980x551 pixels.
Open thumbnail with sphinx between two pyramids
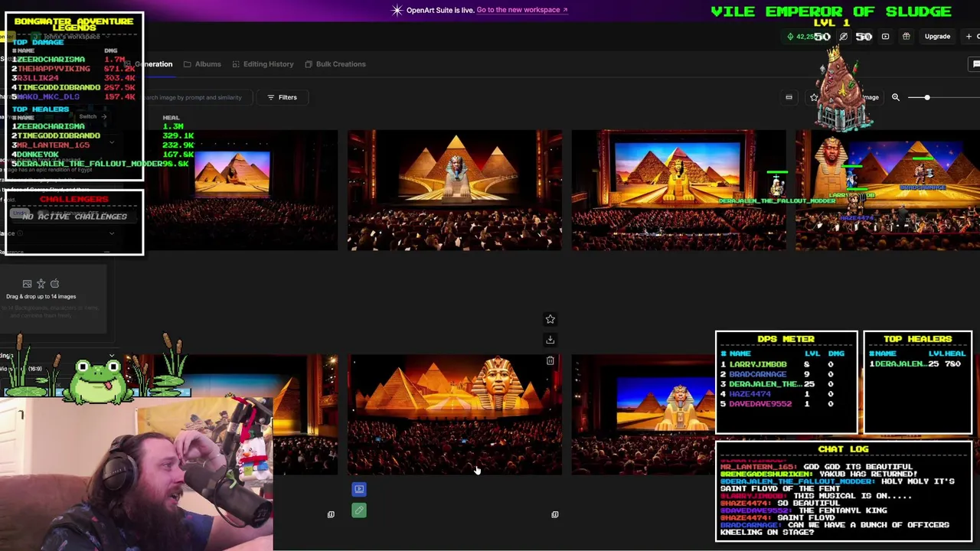455,191
